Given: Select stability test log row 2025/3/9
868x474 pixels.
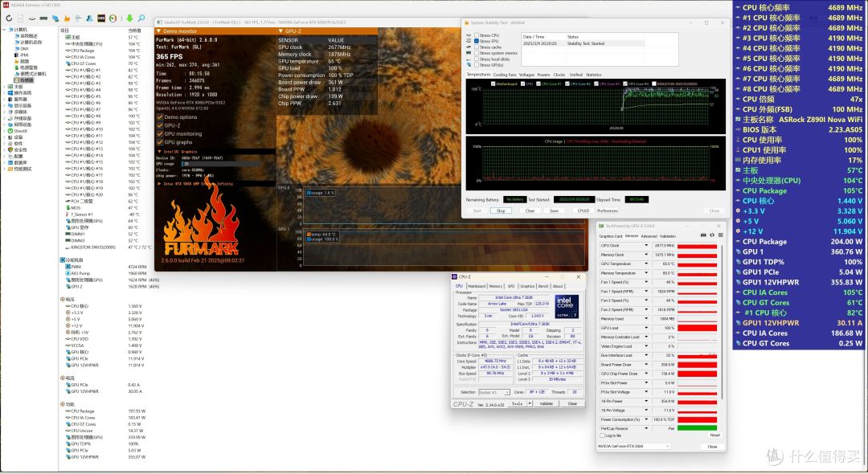Looking at the screenshot, I should tap(583, 43).
